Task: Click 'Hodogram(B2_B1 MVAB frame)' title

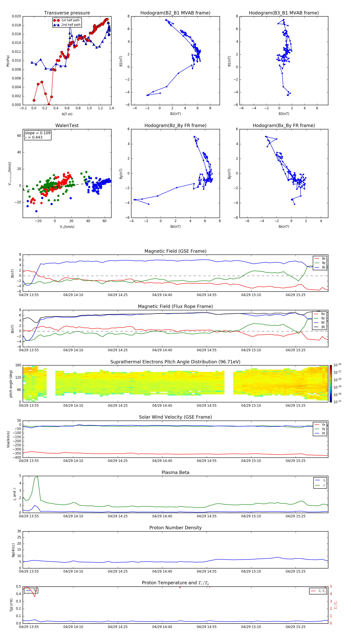Action: coord(175,13)
